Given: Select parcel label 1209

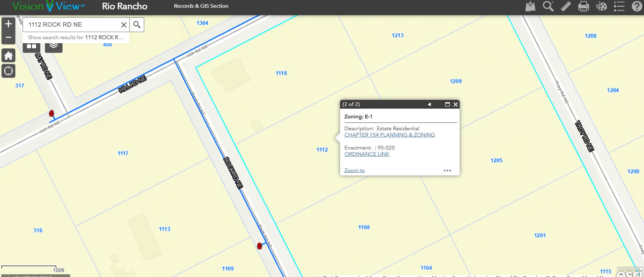Looking at the screenshot, I should pyautogui.click(x=456, y=81).
